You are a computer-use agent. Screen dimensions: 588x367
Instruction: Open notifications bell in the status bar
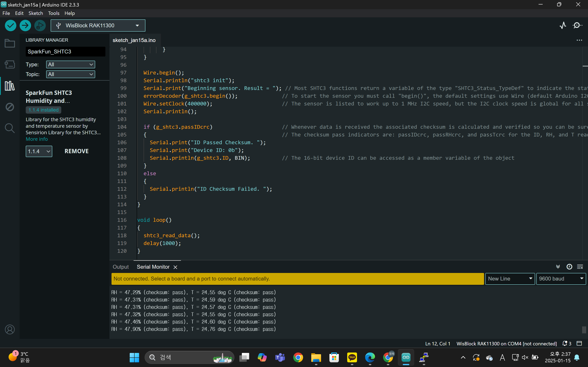tap(566, 344)
